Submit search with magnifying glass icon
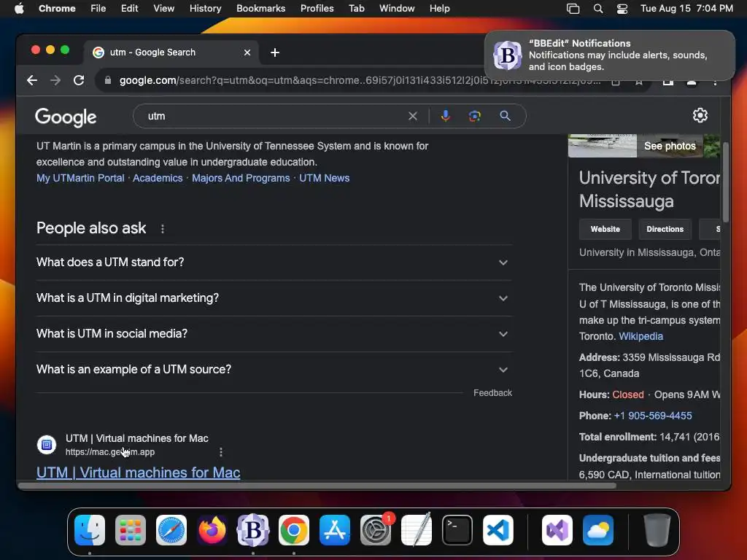Image resolution: width=747 pixels, height=560 pixels. 505,116
